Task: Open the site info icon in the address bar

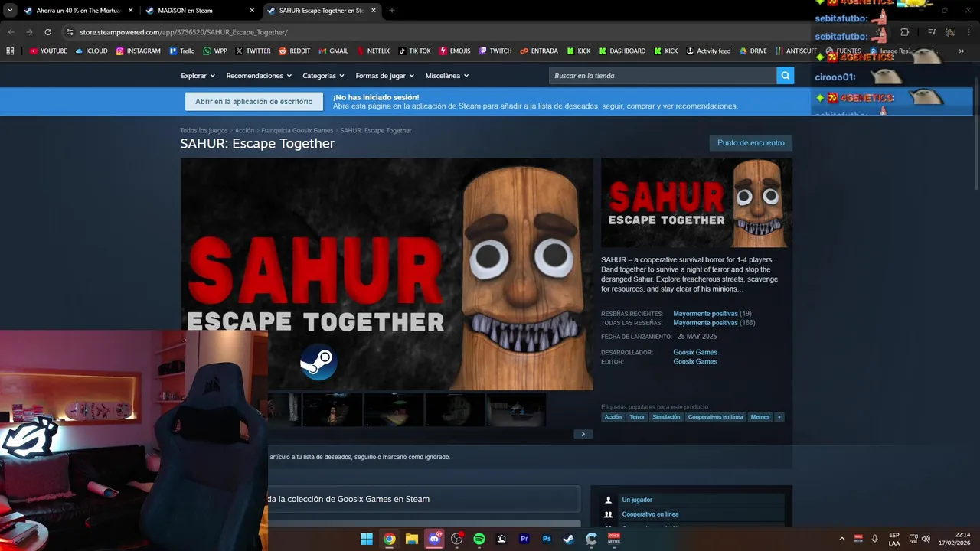Action: (70, 32)
